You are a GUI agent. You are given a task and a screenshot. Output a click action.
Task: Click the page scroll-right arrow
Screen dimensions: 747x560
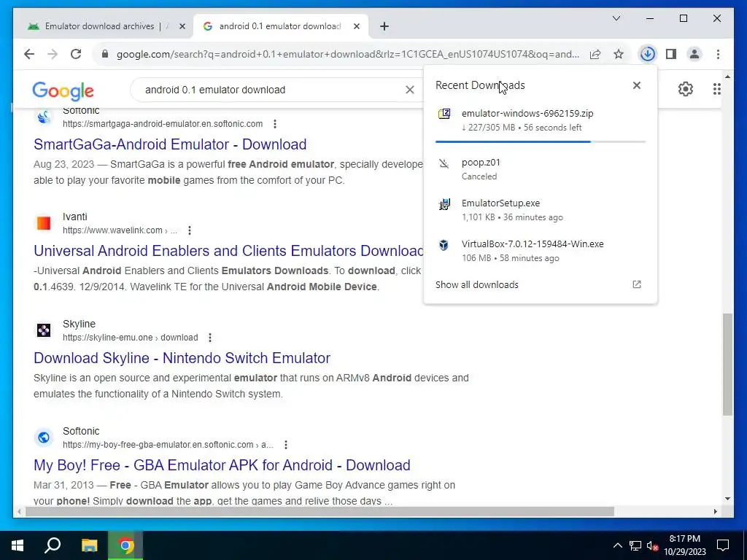pos(715,512)
